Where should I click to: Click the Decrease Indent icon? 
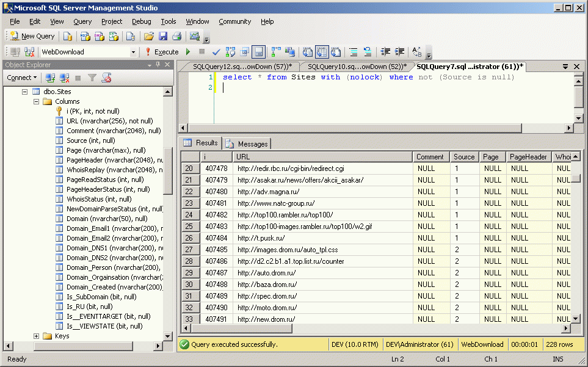point(385,52)
